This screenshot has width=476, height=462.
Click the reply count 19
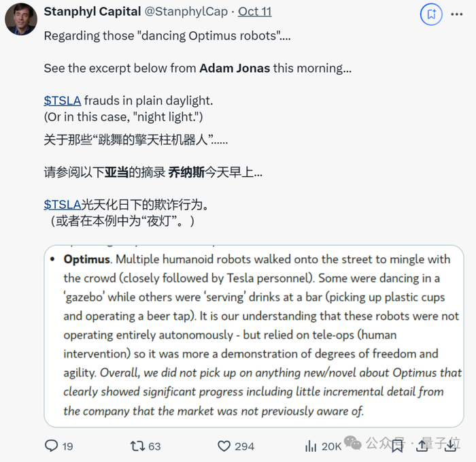coord(67,446)
